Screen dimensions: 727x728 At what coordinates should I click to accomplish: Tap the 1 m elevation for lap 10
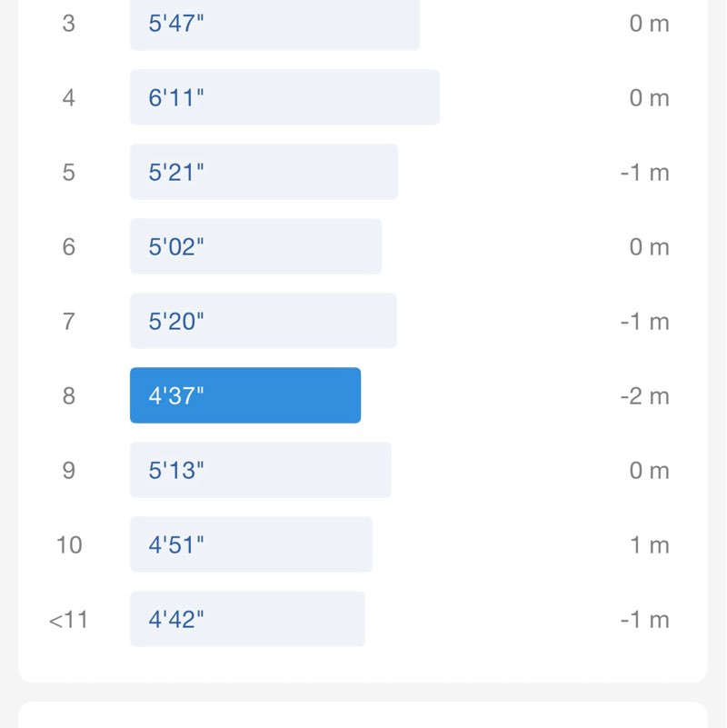tap(649, 544)
